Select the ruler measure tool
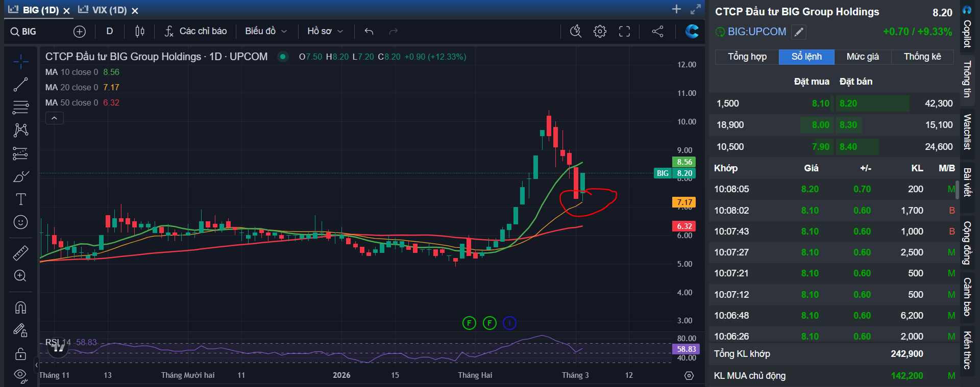The image size is (980, 387). click(x=21, y=253)
